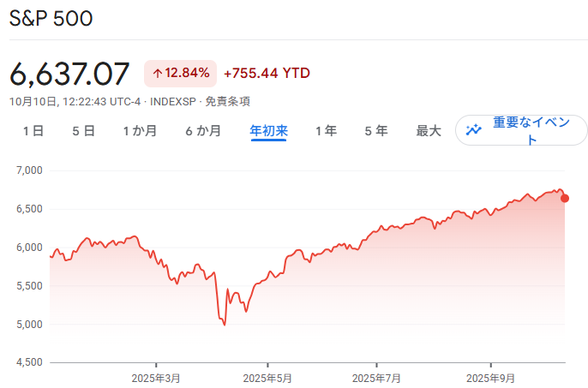Choose the 5年 time range

pos(375,131)
